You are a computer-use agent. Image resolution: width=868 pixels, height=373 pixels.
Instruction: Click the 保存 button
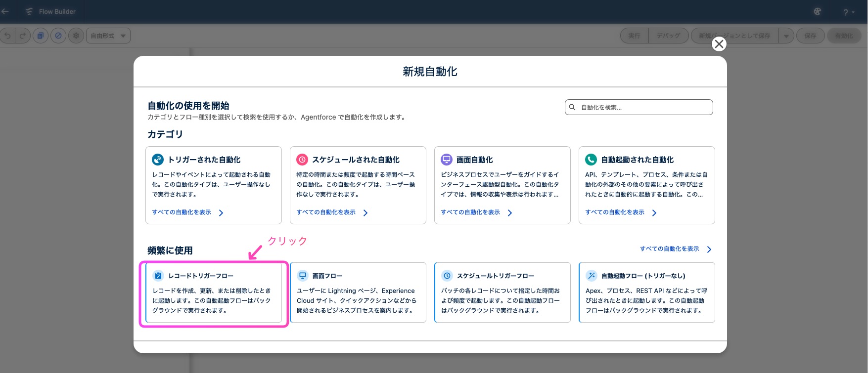[810, 36]
